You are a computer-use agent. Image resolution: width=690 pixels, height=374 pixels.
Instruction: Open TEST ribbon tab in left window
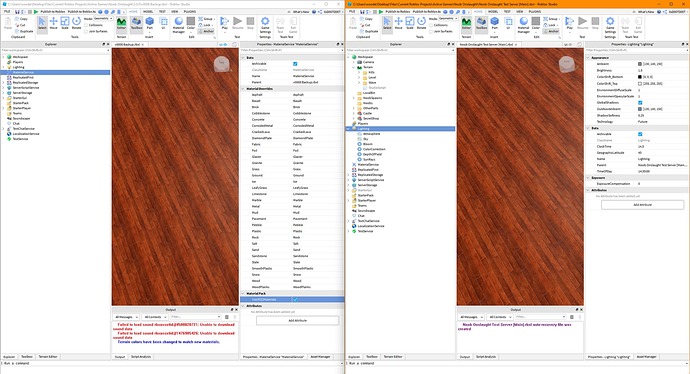click(x=162, y=11)
